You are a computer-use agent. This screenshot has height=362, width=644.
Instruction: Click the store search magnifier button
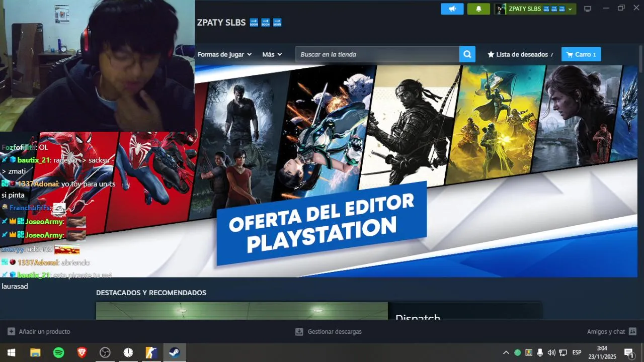pyautogui.click(x=467, y=54)
